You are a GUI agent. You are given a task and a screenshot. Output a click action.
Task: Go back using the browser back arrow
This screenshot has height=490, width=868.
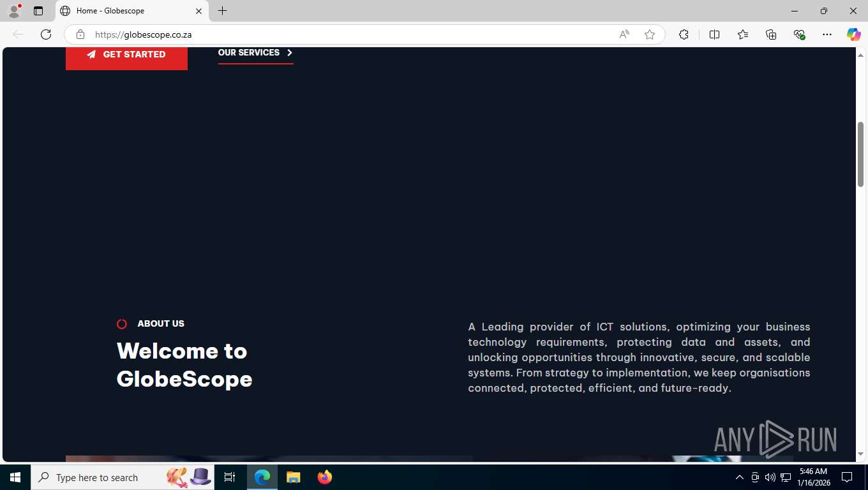[18, 34]
